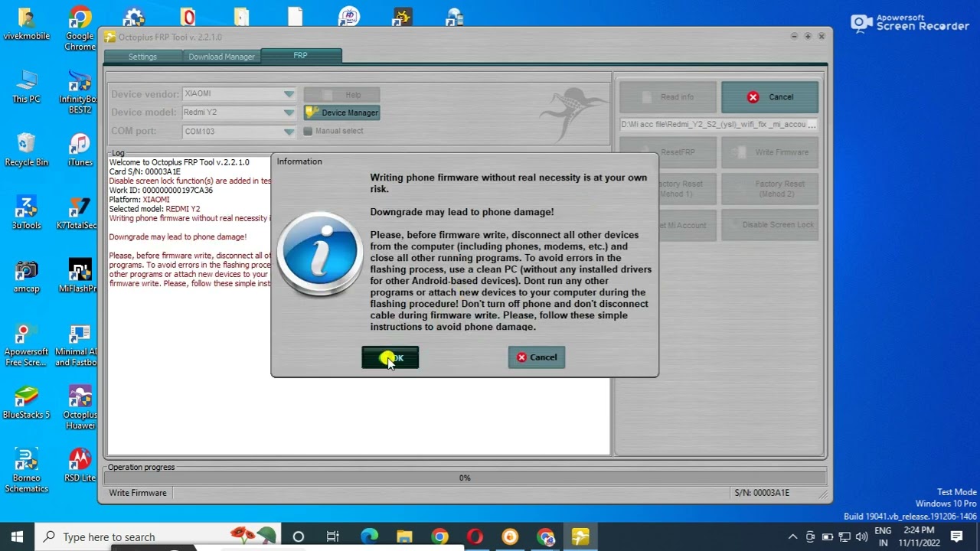This screenshot has width=980, height=551.
Task: Open Opera from the taskbar
Action: point(475,536)
